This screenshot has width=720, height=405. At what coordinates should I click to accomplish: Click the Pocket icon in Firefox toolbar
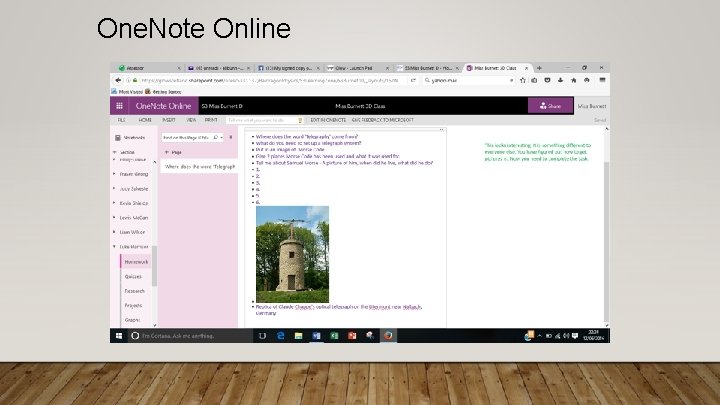[x=547, y=80]
